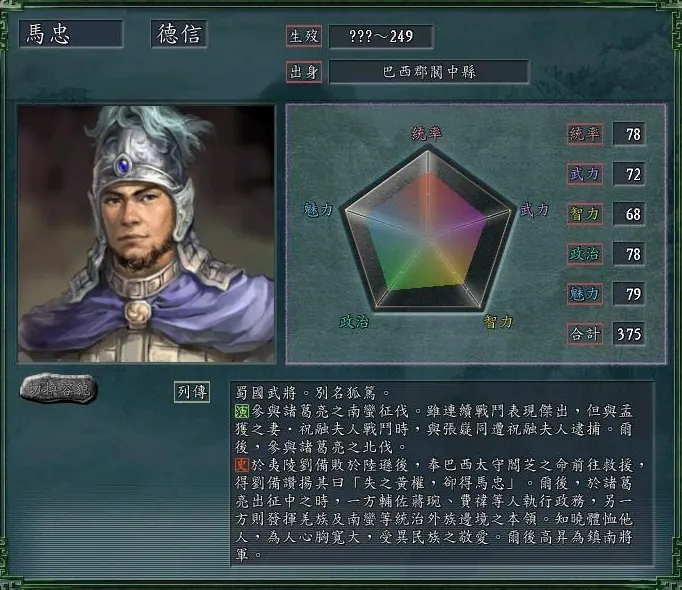Select the 統率 stat label
The image size is (682, 590).
coord(585,134)
